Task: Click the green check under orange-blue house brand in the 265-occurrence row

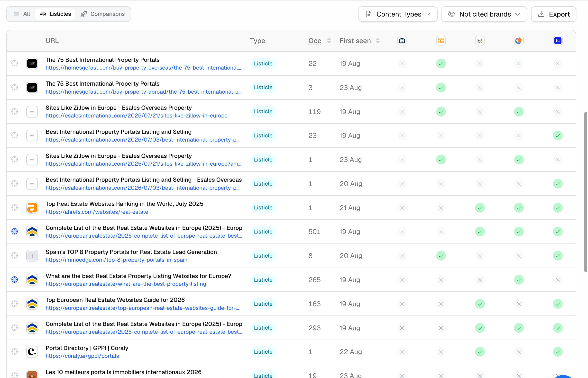Action: point(519,280)
